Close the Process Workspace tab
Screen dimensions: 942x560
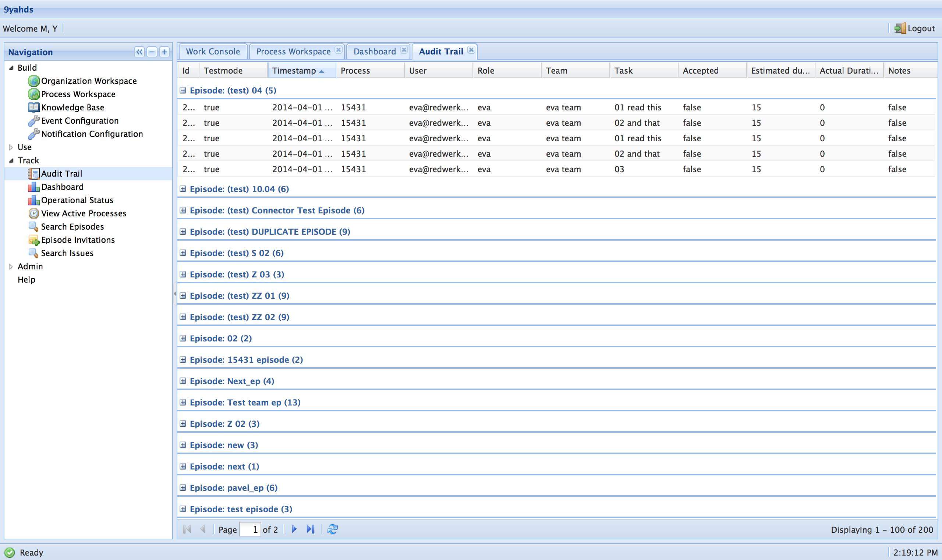click(x=339, y=50)
